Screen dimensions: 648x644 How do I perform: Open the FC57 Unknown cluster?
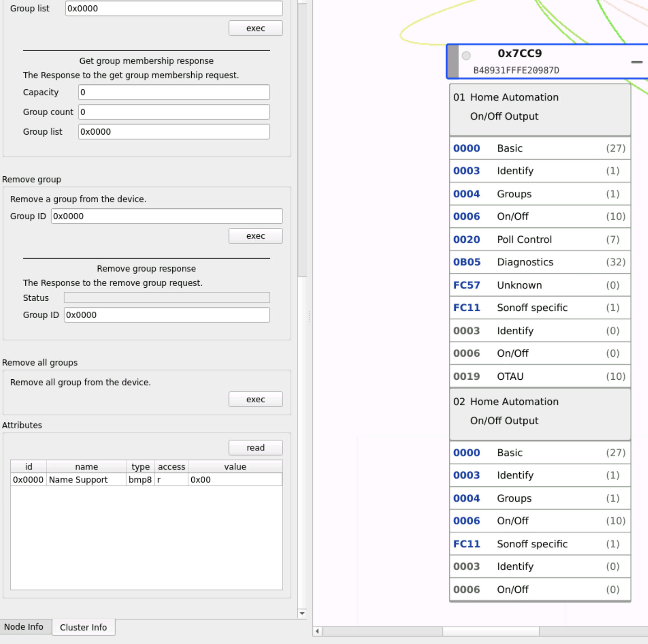539,285
